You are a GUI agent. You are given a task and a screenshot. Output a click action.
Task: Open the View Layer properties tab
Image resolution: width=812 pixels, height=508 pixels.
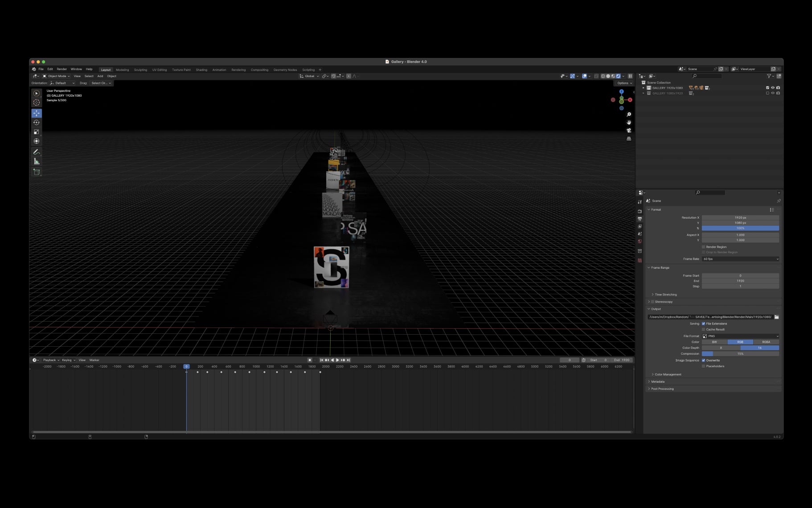click(640, 226)
